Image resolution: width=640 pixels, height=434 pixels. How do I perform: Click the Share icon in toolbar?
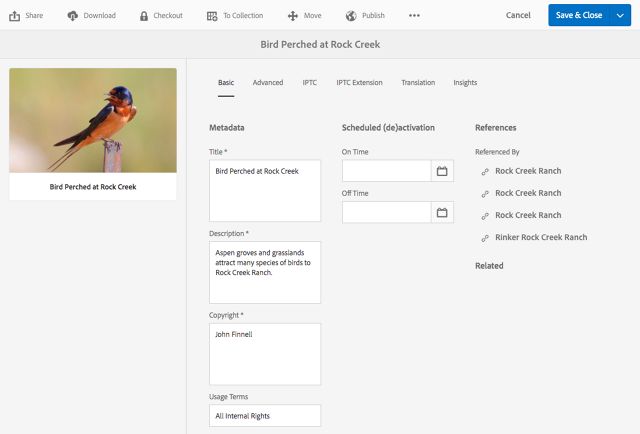pyautogui.click(x=15, y=16)
